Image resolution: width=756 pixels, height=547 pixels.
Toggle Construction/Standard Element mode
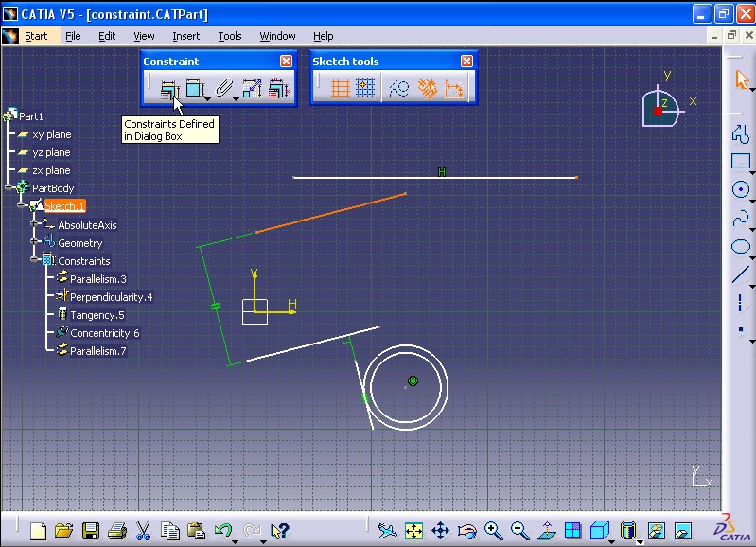(x=398, y=89)
